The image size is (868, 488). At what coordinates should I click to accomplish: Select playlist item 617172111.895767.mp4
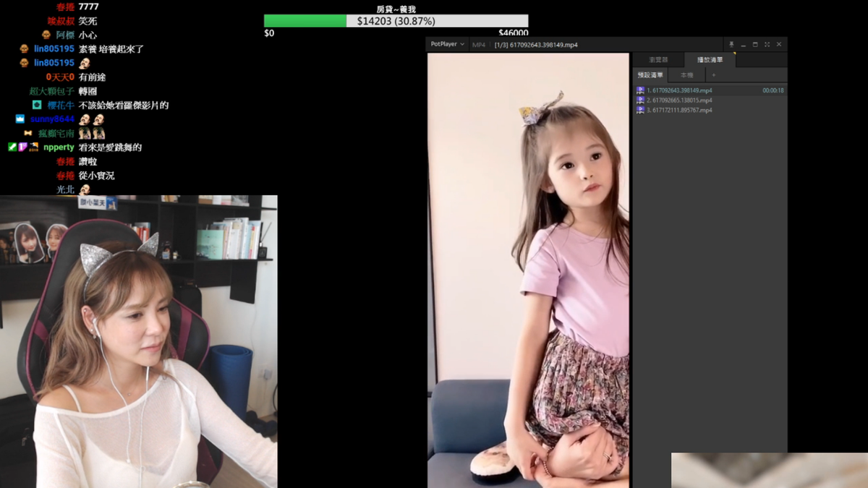pos(710,110)
